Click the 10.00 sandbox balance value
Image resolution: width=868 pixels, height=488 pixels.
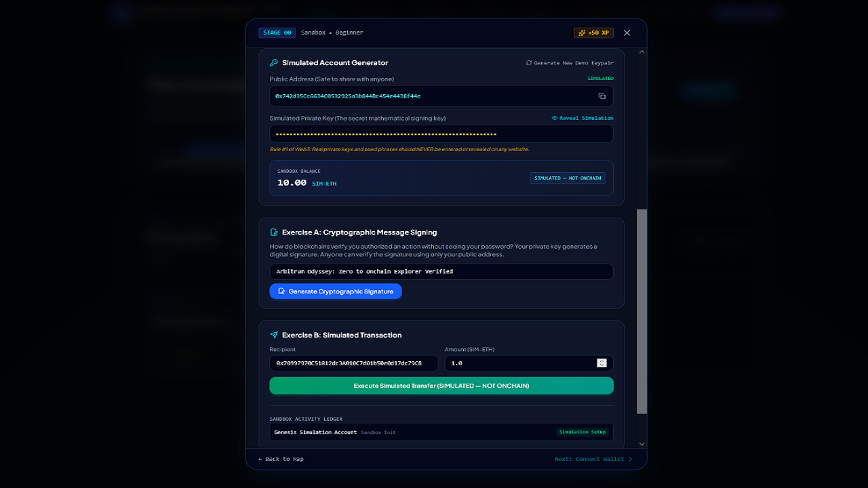pos(292,183)
